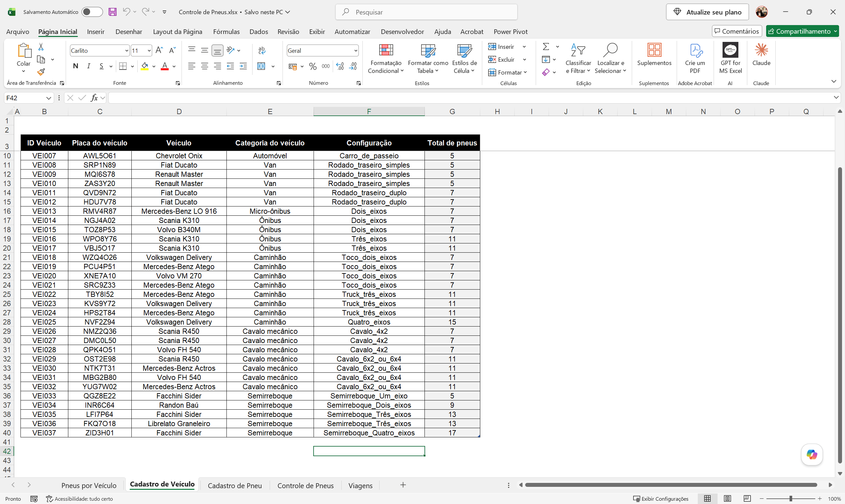
Task: Select column F header
Action: point(369,111)
